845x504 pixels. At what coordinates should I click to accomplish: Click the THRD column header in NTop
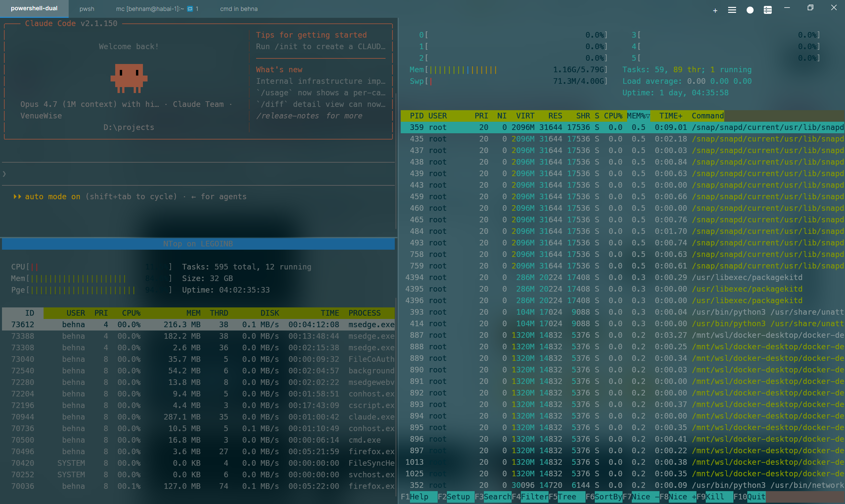coord(219,313)
